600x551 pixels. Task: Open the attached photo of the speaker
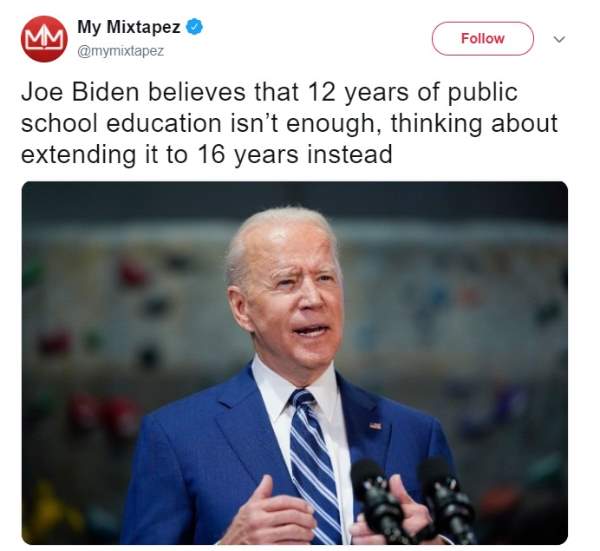click(295, 363)
